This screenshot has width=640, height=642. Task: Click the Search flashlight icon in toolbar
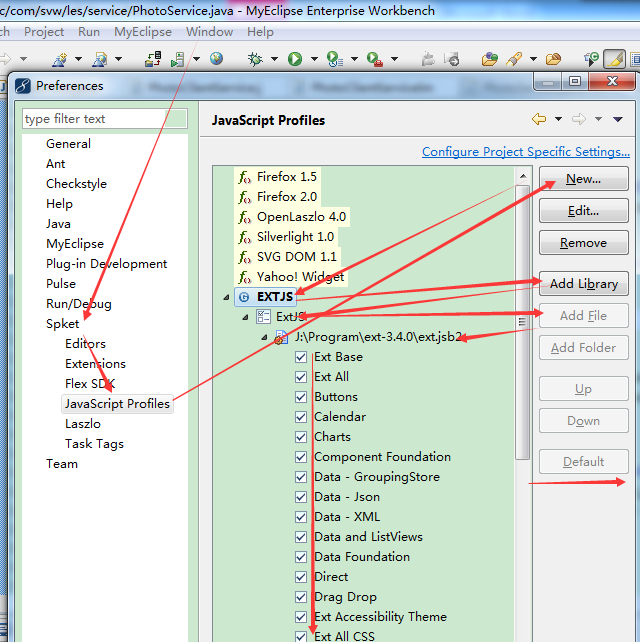(514, 59)
